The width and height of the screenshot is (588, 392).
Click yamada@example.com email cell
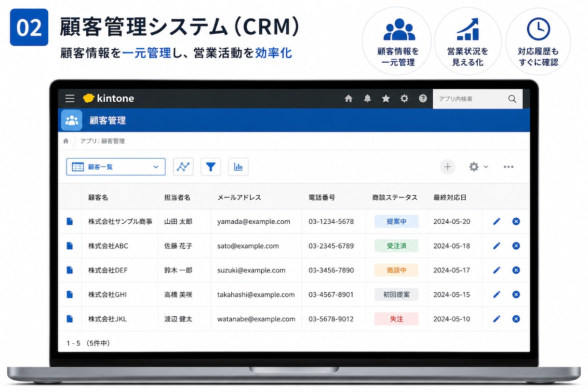[x=254, y=221]
